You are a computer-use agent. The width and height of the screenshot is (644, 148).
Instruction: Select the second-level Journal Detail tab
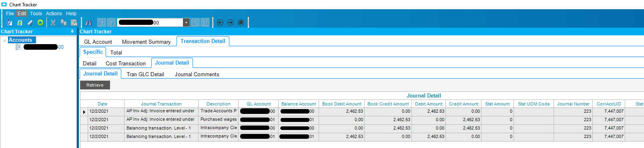point(172,63)
